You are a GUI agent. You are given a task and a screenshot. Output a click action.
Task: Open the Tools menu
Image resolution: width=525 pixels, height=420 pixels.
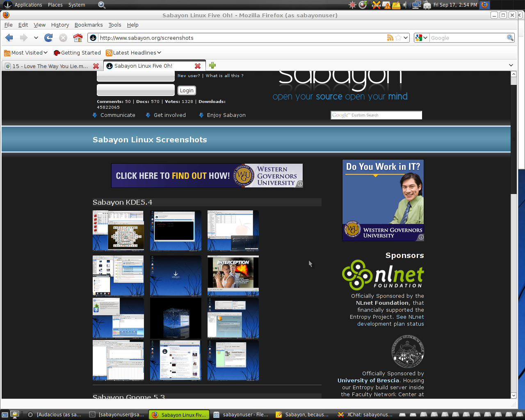(x=115, y=25)
